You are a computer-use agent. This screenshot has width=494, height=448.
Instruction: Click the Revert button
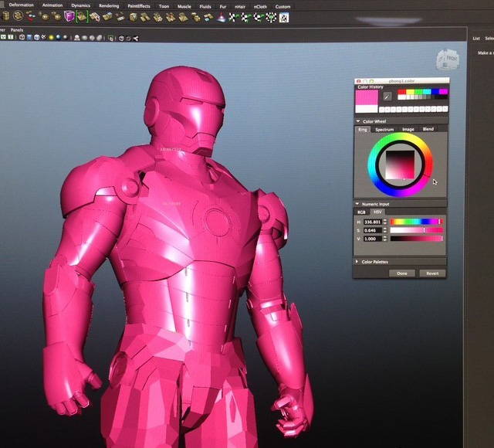432,273
